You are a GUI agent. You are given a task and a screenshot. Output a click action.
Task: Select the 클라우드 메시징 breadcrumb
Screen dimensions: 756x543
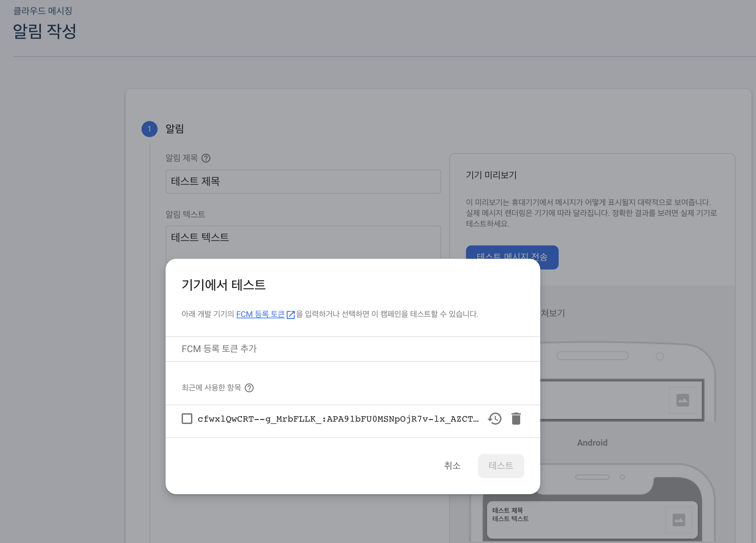pyautogui.click(x=43, y=11)
